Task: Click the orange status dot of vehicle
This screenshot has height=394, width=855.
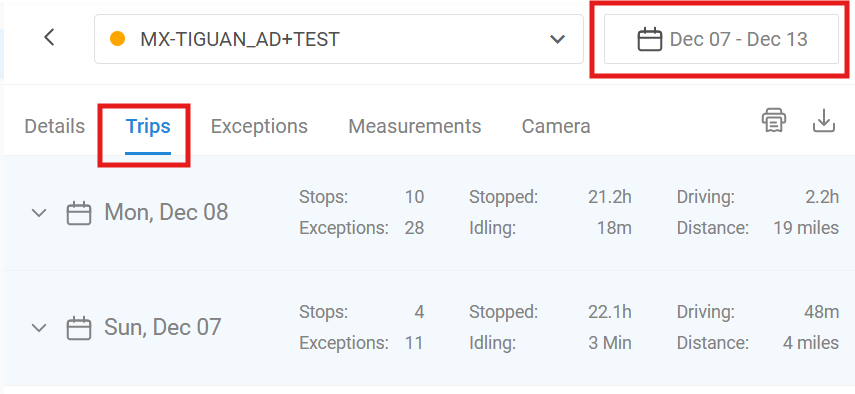Action: click(x=117, y=39)
